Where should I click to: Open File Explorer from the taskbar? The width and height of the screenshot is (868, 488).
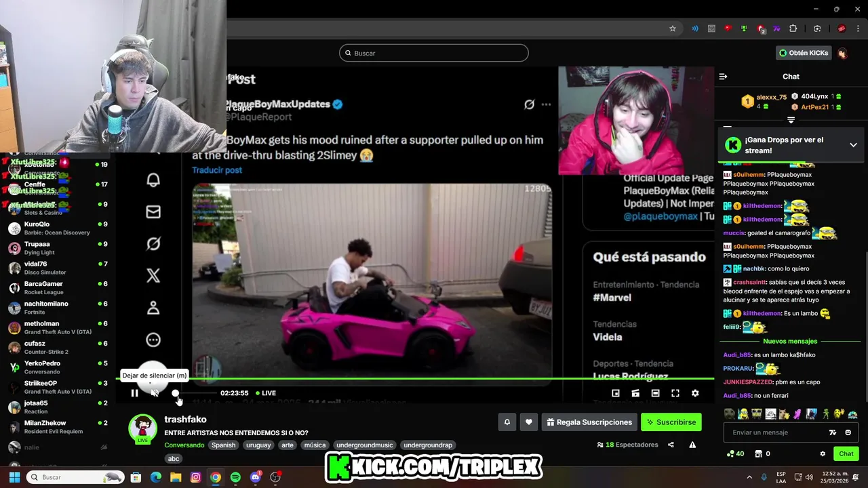(176, 477)
